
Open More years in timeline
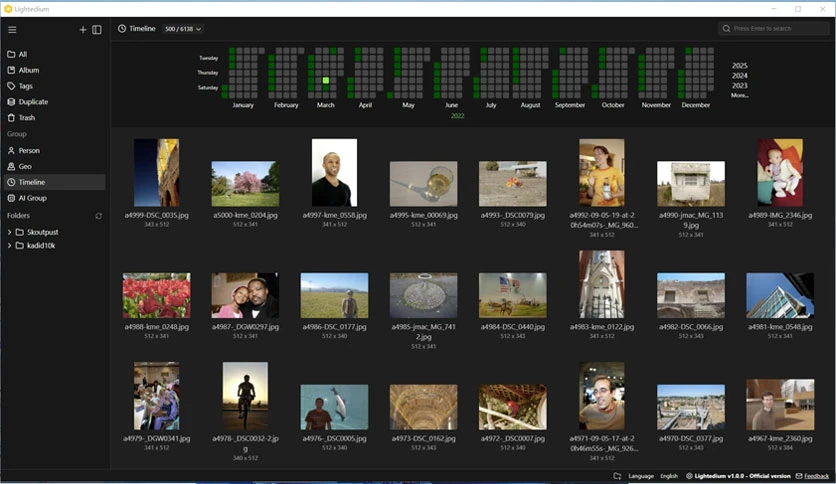(x=739, y=95)
